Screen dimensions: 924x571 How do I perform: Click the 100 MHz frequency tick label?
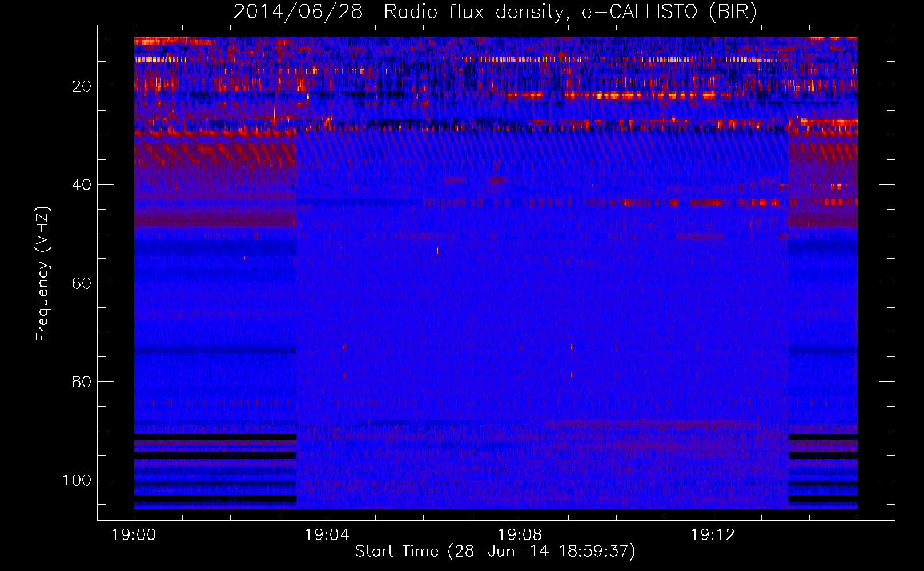pyautogui.click(x=77, y=480)
